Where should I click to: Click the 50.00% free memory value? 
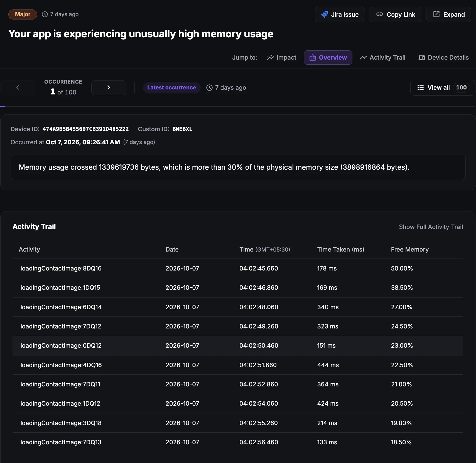pyautogui.click(x=402, y=268)
